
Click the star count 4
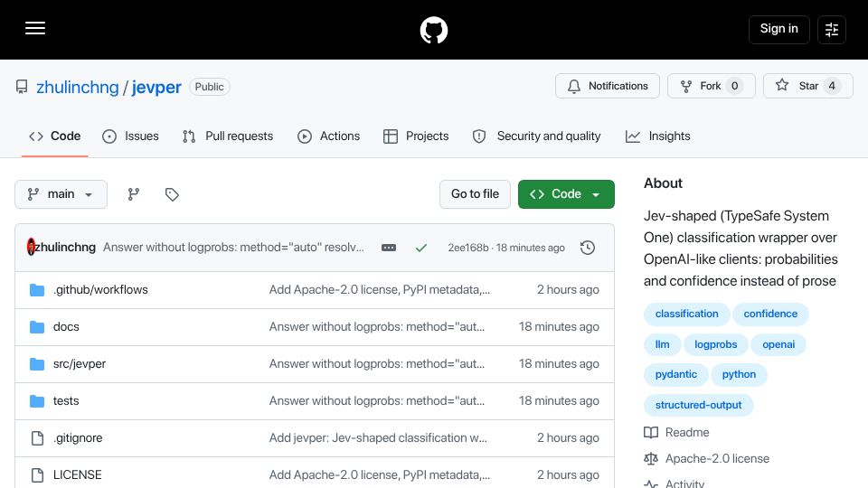click(832, 86)
